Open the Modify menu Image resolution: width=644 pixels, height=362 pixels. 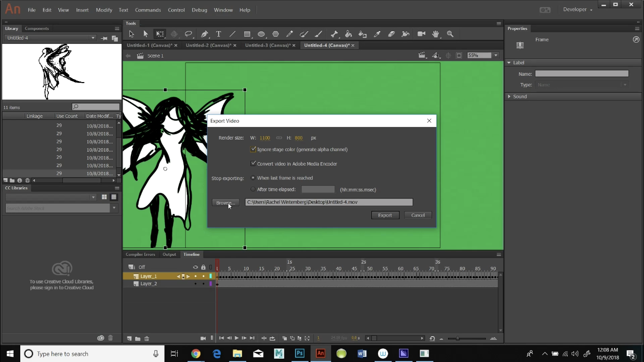[104, 10]
